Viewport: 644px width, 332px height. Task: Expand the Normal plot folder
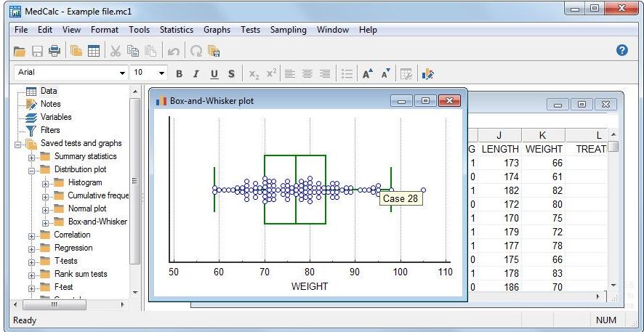[x=45, y=210]
